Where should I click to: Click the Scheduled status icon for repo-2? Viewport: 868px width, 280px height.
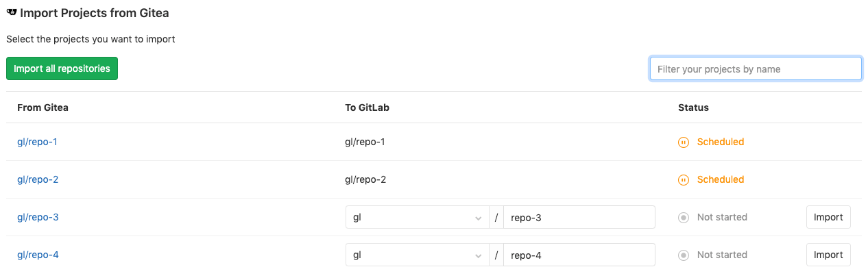684,180
